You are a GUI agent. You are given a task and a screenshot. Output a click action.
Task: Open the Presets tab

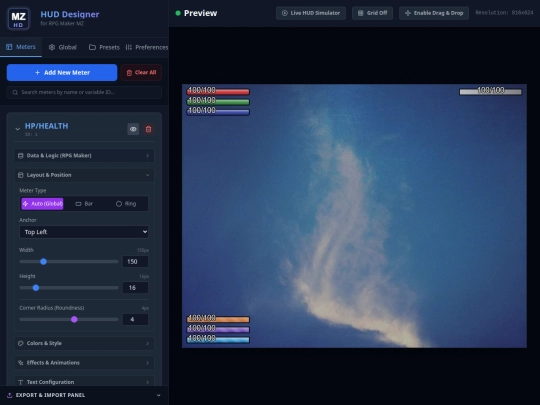coord(104,47)
